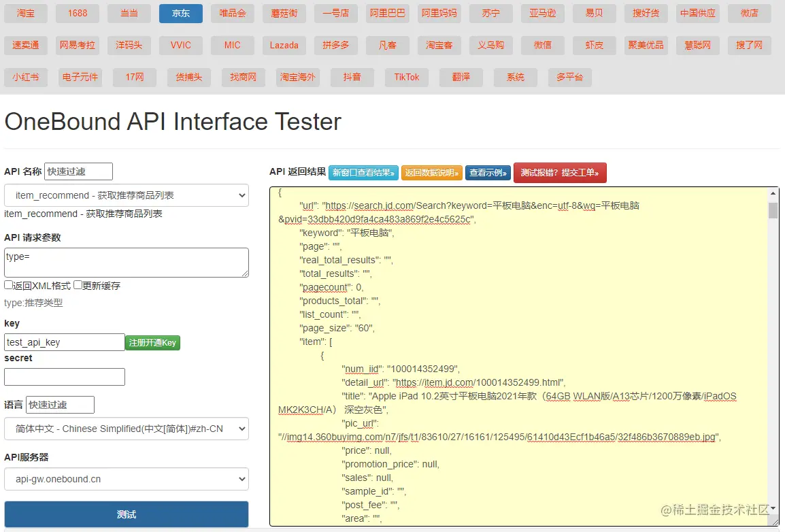Screen dimensions: 785x532
Task: Open the Lazada platform tab
Action: [x=284, y=46]
